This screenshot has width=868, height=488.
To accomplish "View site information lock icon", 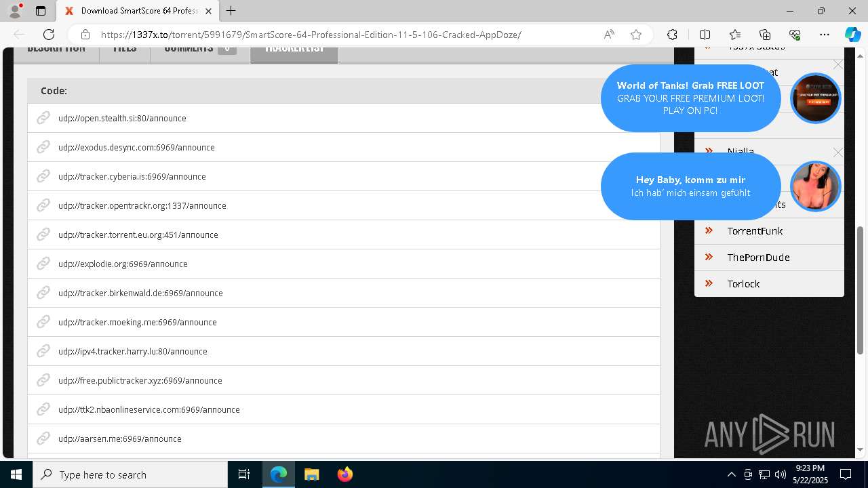I will click(85, 35).
